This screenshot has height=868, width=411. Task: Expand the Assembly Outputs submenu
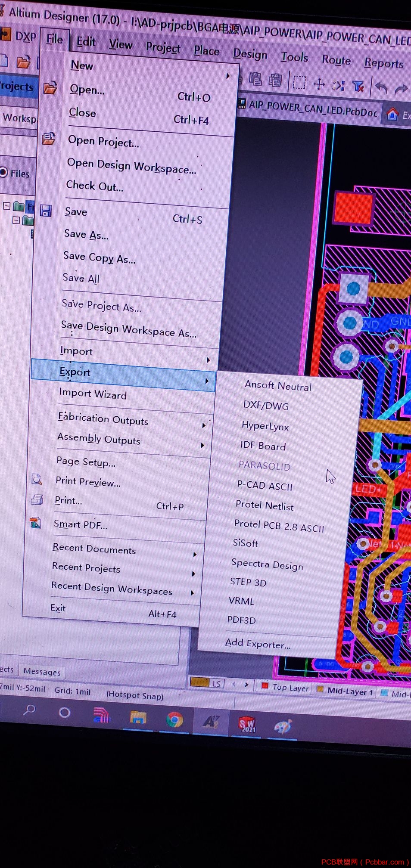click(202, 445)
